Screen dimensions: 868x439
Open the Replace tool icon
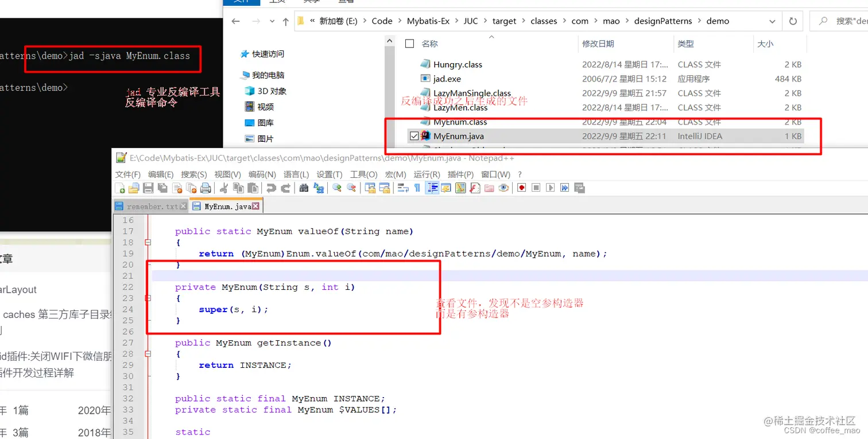coord(319,188)
